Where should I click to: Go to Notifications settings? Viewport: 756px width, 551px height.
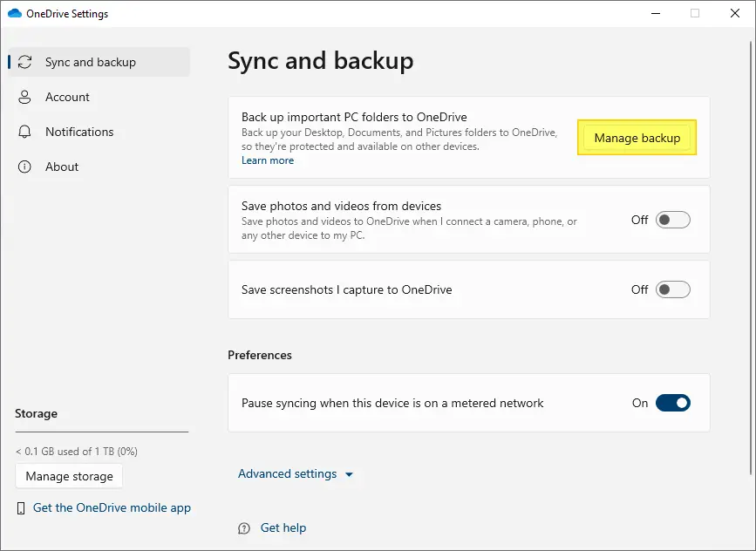[x=99, y=132]
